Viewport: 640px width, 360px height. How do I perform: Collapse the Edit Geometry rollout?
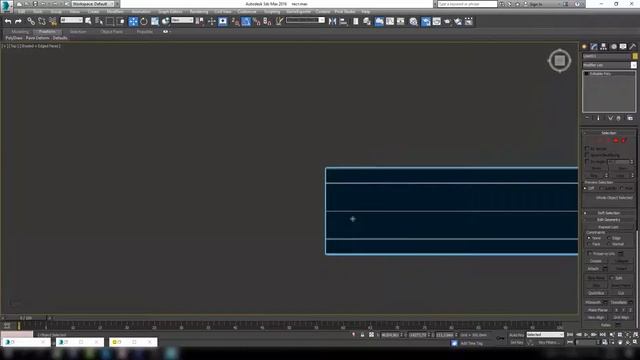[x=608, y=220]
